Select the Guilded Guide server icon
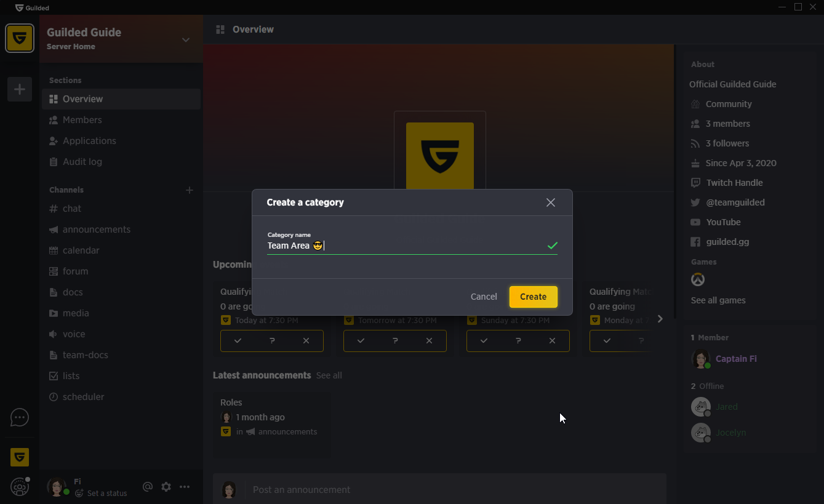This screenshot has width=824, height=504. click(20, 38)
